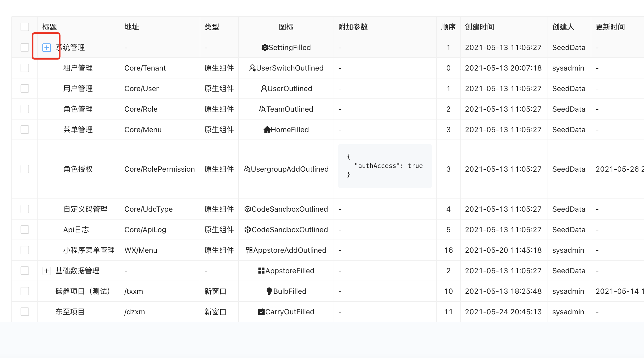Select the 角色授权 row checkbox
644x358 pixels.
click(x=25, y=169)
